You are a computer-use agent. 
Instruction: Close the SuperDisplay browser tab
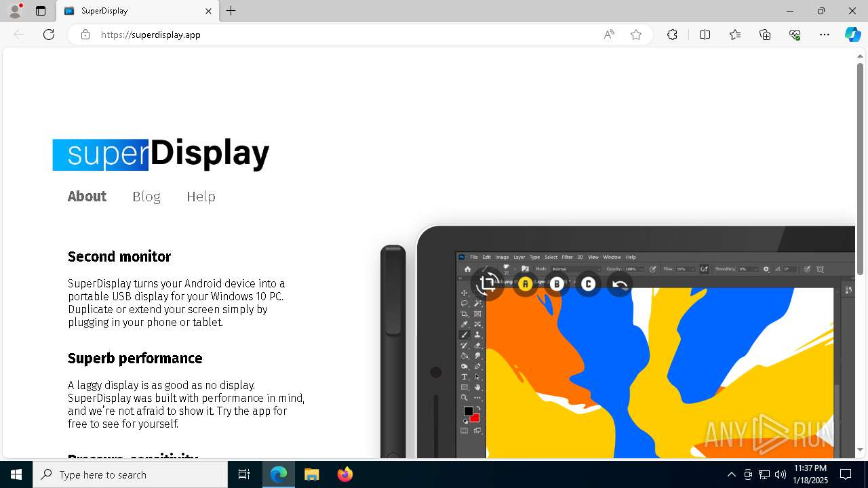coord(208,11)
